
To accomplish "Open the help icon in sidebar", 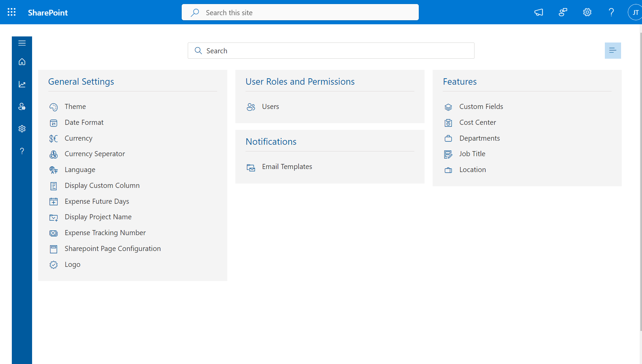I will click(22, 151).
